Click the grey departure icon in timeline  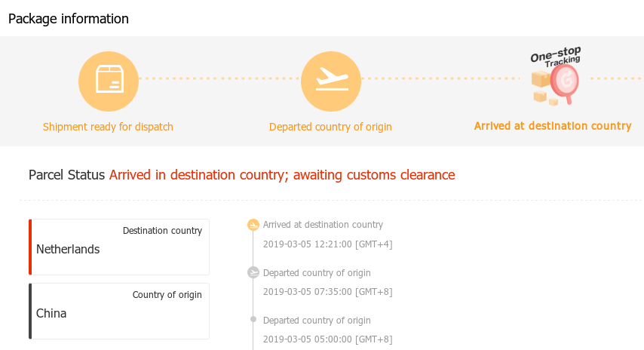coord(253,273)
